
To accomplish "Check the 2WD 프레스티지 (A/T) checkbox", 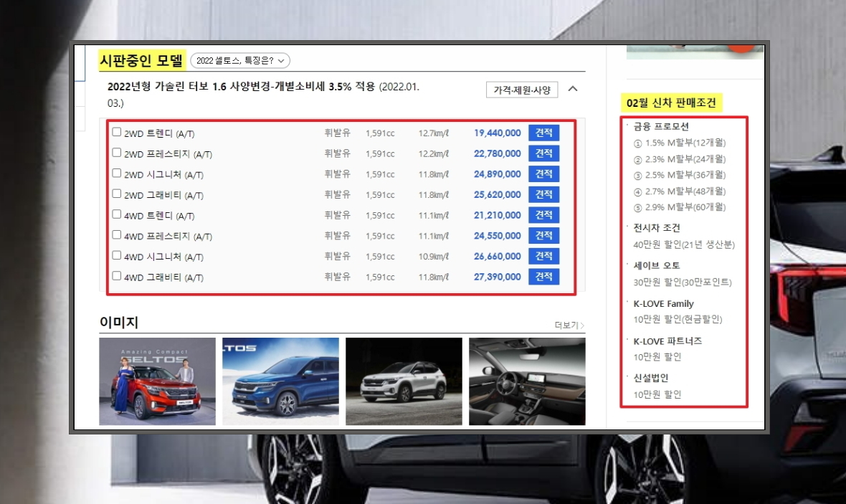I will click(117, 152).
